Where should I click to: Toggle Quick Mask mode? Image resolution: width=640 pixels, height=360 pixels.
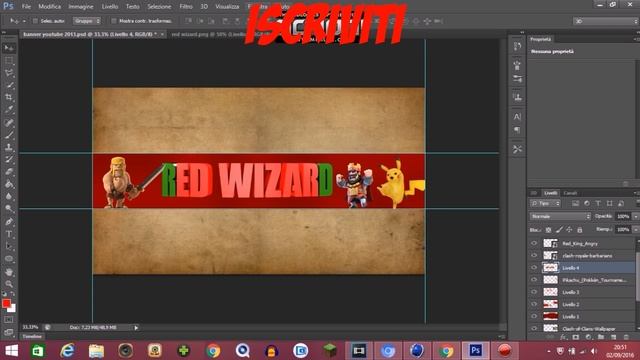[9, 320]
